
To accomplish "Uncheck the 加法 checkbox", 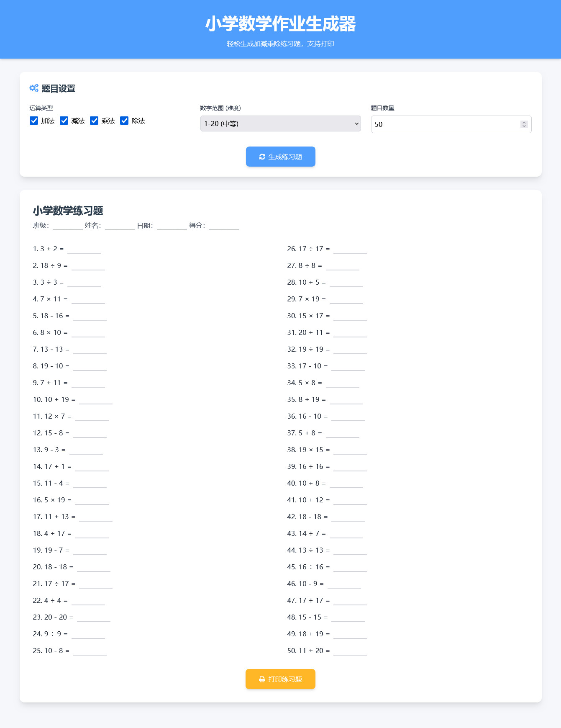I will 34,121.
